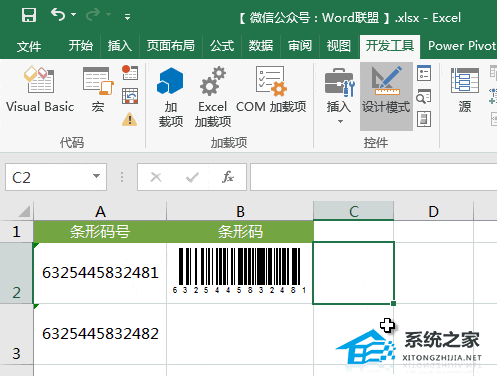Click the formula bar Enter checkmark icon
497x376 pixels.
192,177
